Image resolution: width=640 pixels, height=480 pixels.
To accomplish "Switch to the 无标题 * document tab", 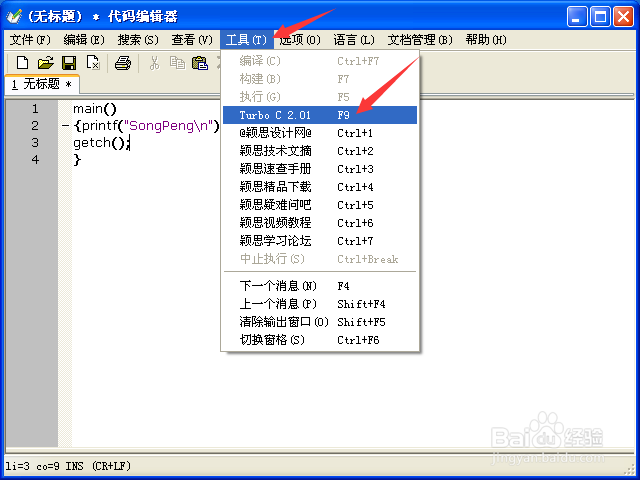I will (x=42, y=84).
